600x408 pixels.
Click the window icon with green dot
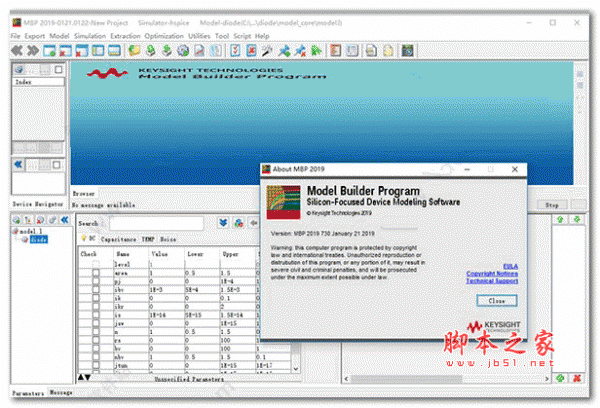pos(49,51)
